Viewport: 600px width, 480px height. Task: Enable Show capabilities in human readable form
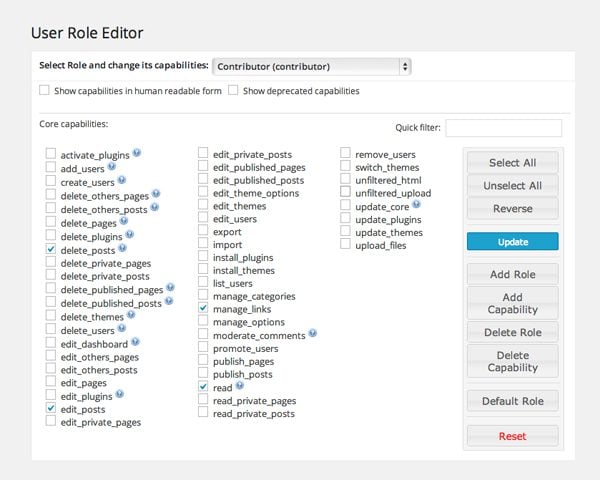coord(44,90)
